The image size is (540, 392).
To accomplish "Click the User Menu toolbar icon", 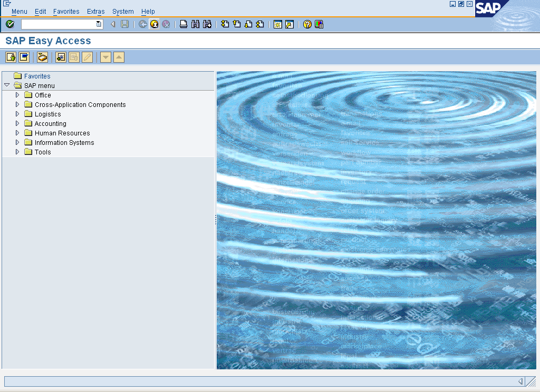I will click(11, 57).
